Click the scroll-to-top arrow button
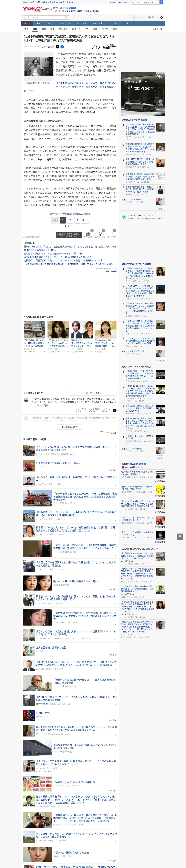The image size is (186, 868). click(x=180, y=537)
